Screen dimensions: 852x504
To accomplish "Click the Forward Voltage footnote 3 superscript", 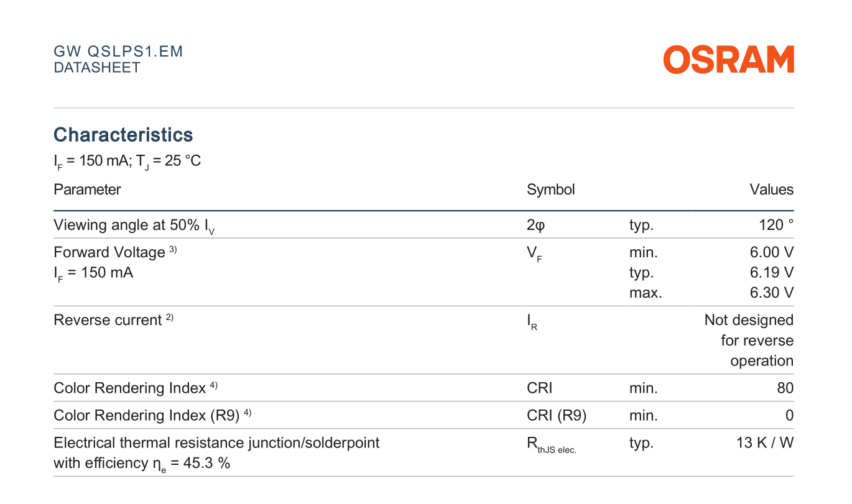I will coord(173,249).
